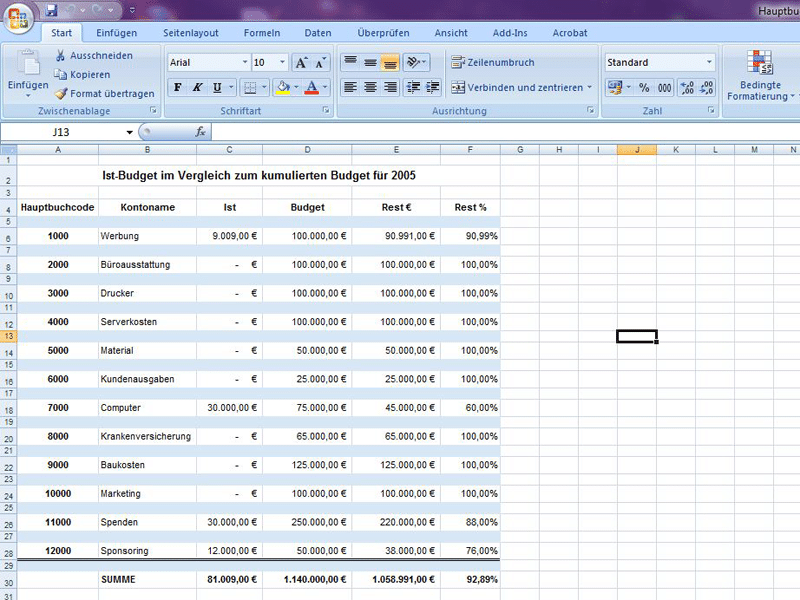Screen dimensions: 800x600
Task: Toggle bold formatting F button
Action: 178,88
